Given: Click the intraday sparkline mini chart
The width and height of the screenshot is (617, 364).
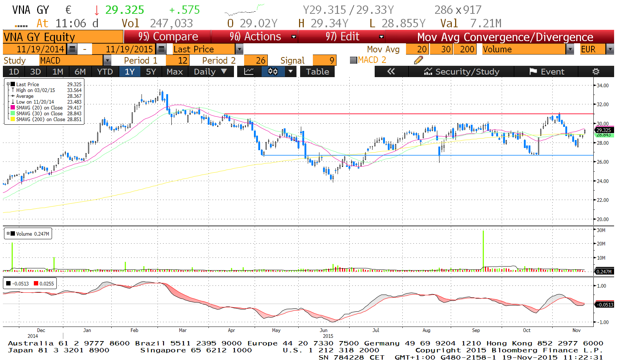Looking at the screenshot, I should (x=244, y=10).
